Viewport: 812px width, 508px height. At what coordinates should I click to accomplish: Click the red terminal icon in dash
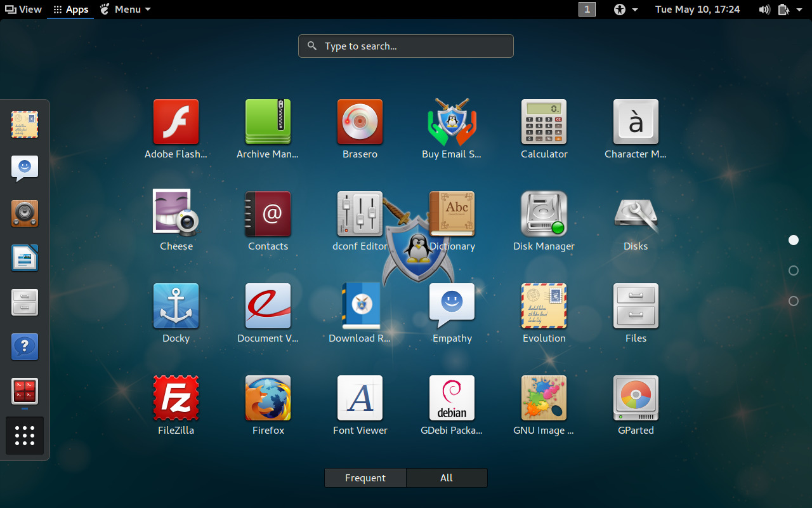[x=25, y=391]
